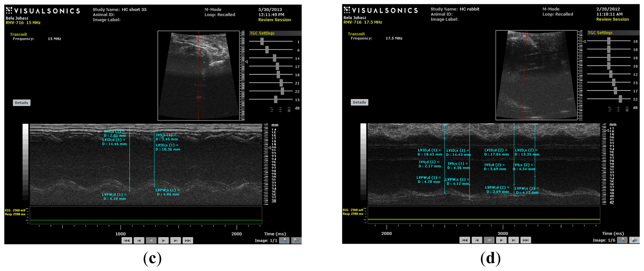Click Details button in HC short 35 panel
Screen dimensions: 644x271
point(22,103)
